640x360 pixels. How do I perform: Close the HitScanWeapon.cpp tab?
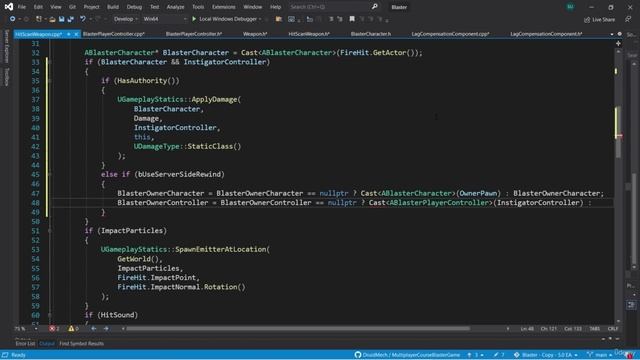coord(76,34)
